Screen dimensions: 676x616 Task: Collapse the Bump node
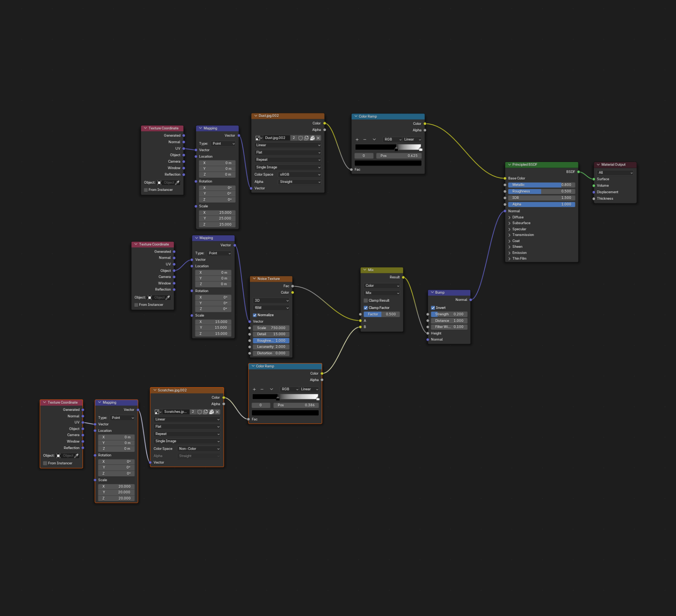(432, 292)
